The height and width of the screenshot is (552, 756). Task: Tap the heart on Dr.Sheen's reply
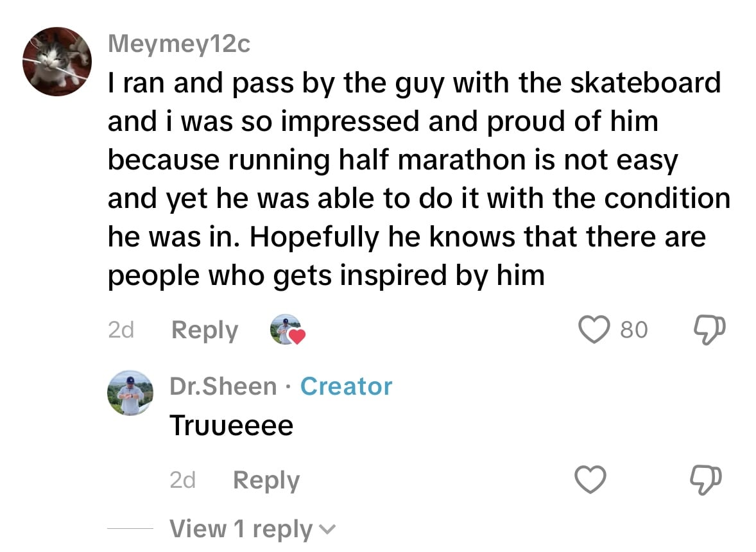click(590, 480)
